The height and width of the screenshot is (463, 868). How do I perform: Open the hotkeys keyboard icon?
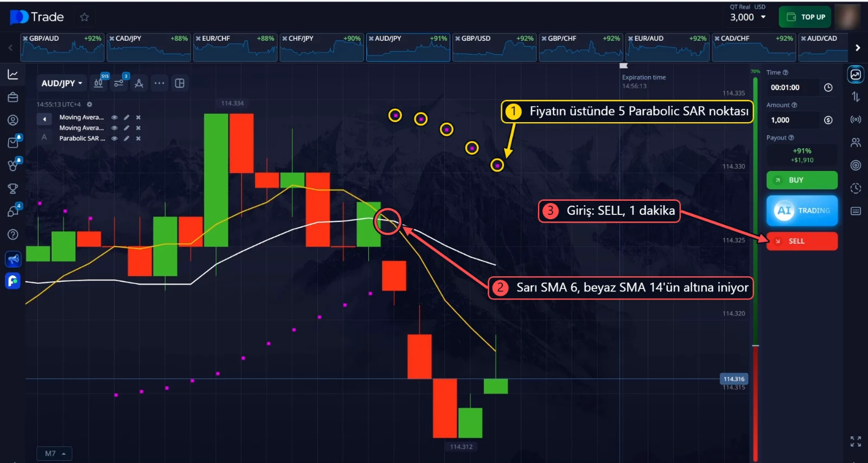coord(856,211)
